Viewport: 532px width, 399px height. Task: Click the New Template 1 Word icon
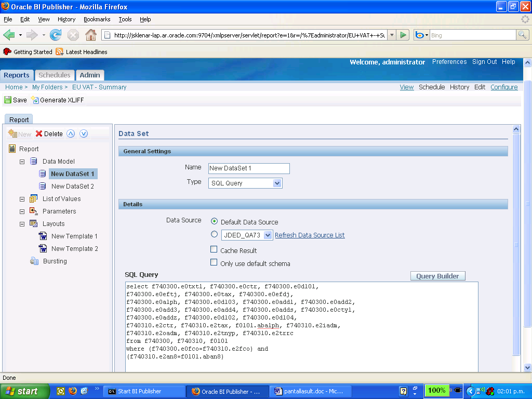(x=43, y=236)
